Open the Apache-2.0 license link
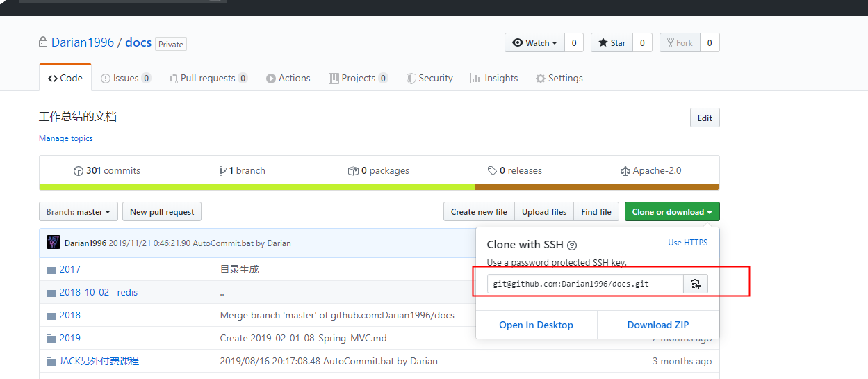Viewport: 868px width, 379px height. (x=650, y=170)
